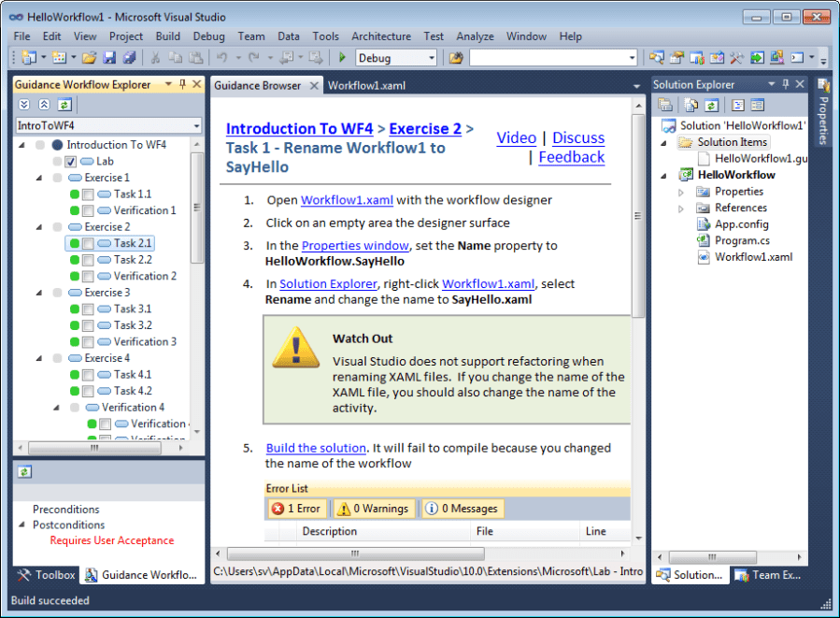Open Show All Files in Solution Explorer

pyautogui.click(x=691, y=103)
